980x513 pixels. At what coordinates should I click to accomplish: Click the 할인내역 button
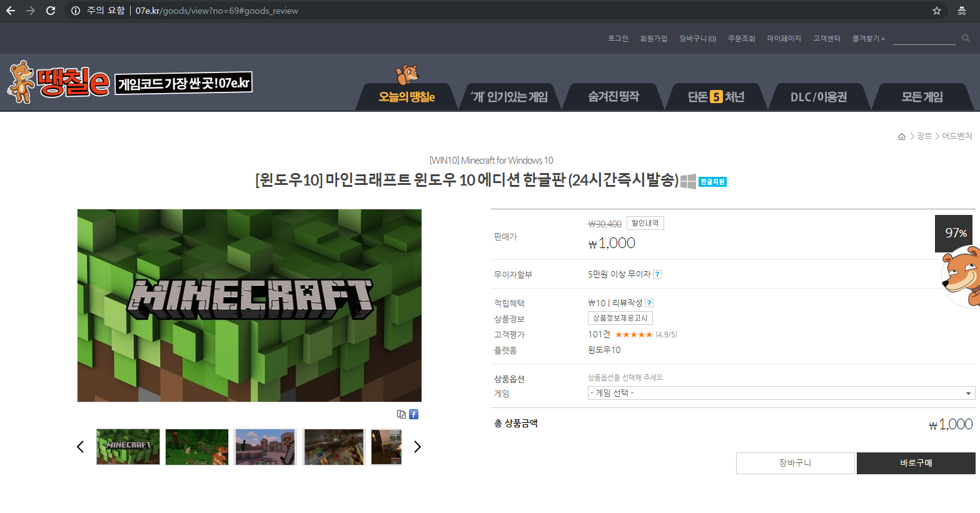coord(645,223)
